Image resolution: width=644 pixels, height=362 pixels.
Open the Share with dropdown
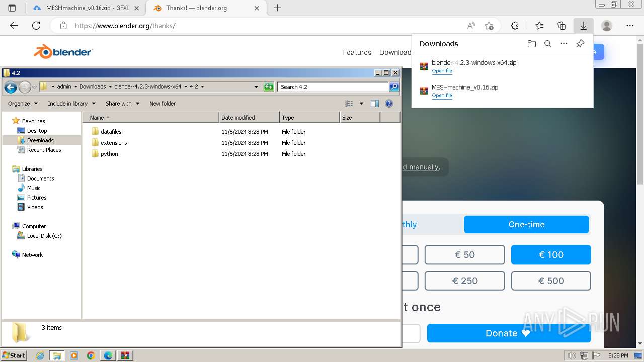(122, 104)
